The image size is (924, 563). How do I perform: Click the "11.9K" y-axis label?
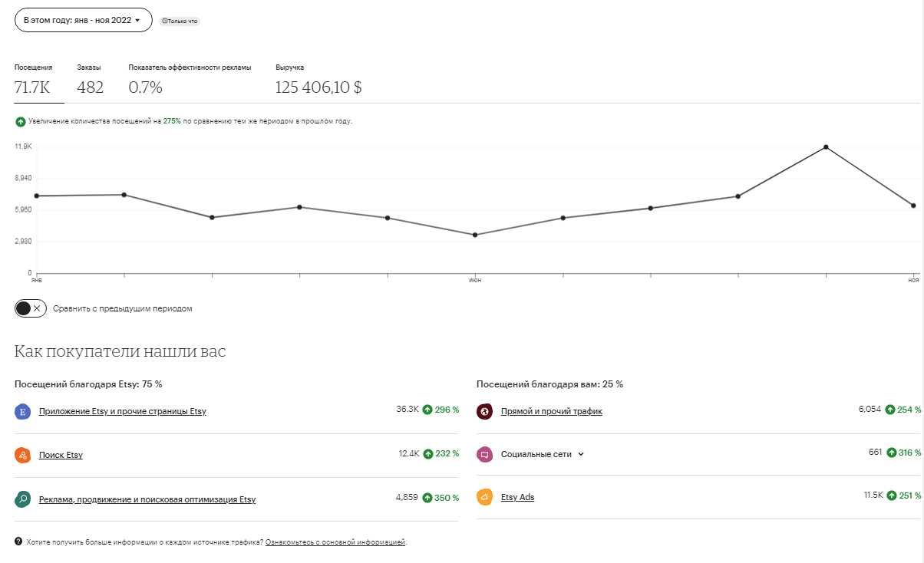click(x=23, y=146)
